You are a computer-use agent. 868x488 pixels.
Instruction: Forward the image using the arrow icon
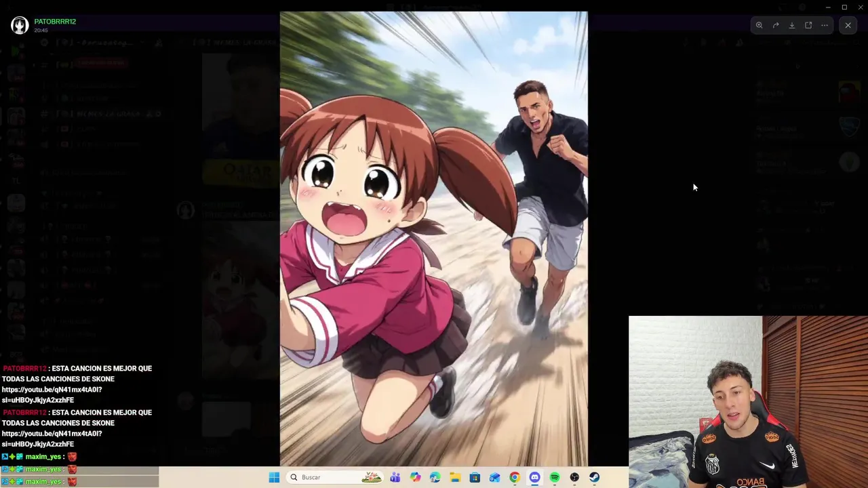pyautogui.click(x=776, y=25)
